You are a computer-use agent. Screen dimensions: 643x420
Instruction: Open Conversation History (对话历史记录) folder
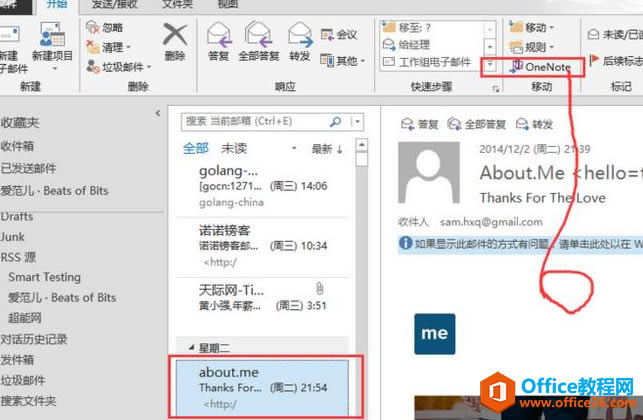[34, 339]
